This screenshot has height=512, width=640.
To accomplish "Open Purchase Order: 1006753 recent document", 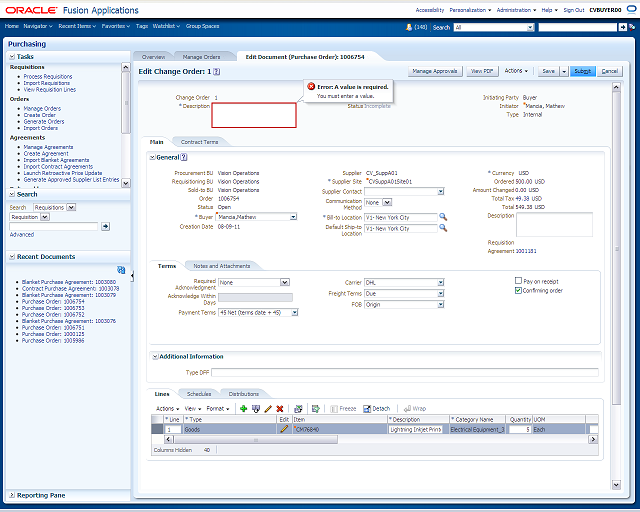I will tap(53, 308).
